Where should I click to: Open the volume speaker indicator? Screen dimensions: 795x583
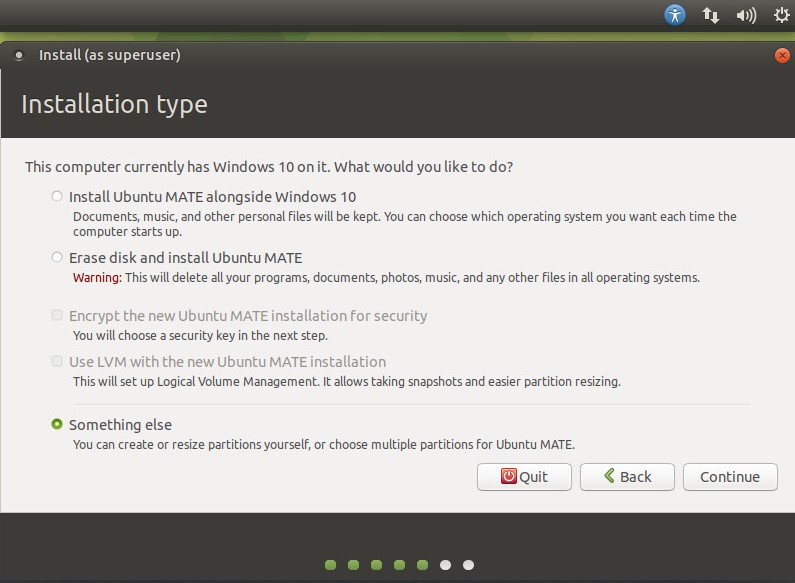click(745, 15)
